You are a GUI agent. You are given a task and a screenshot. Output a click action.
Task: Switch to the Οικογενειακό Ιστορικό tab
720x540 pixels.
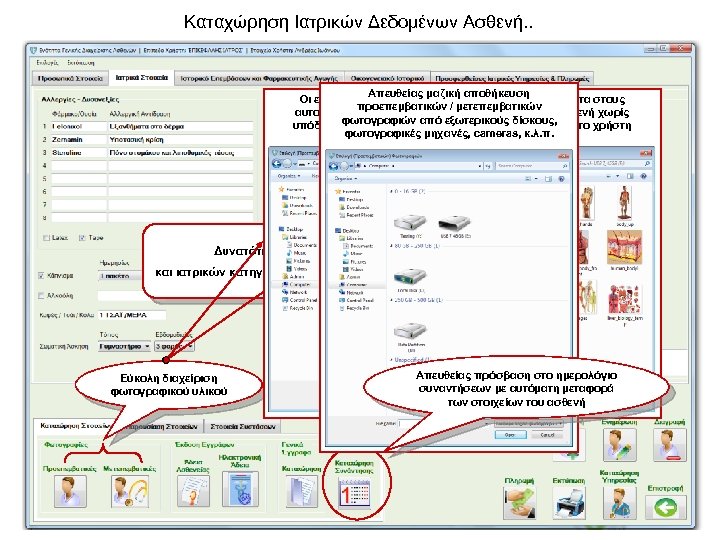pos(387,79)
